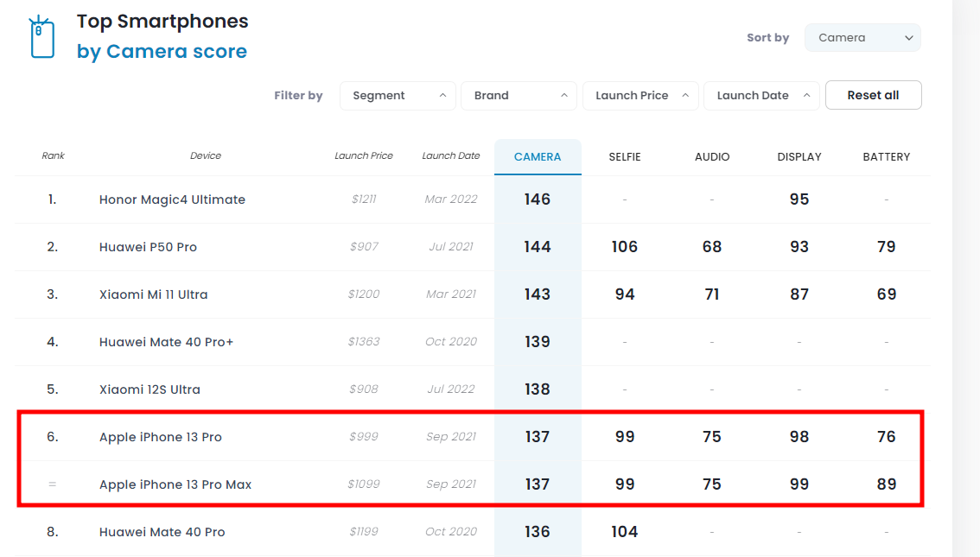Open the Honor Magic4 Ultimate device

[x=172, y=199]
